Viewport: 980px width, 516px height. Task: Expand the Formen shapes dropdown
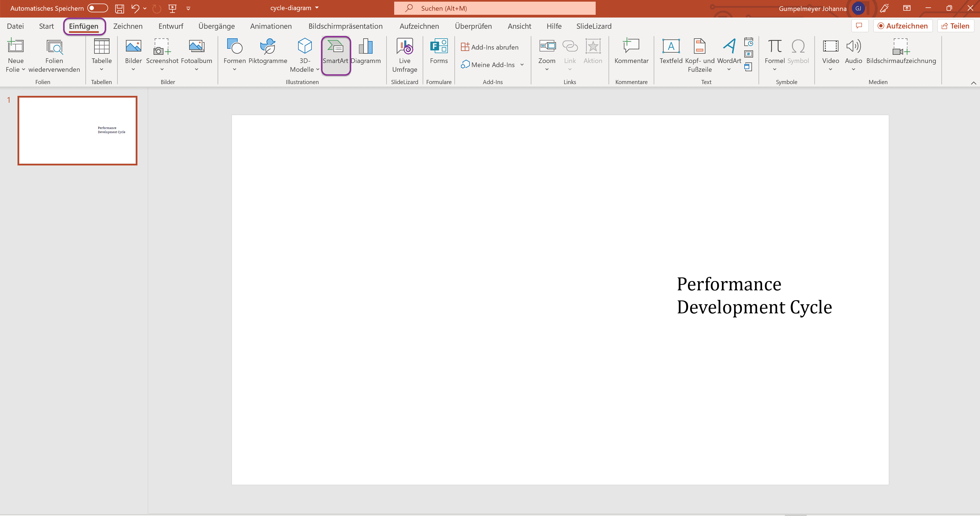[x=234, y=69]
